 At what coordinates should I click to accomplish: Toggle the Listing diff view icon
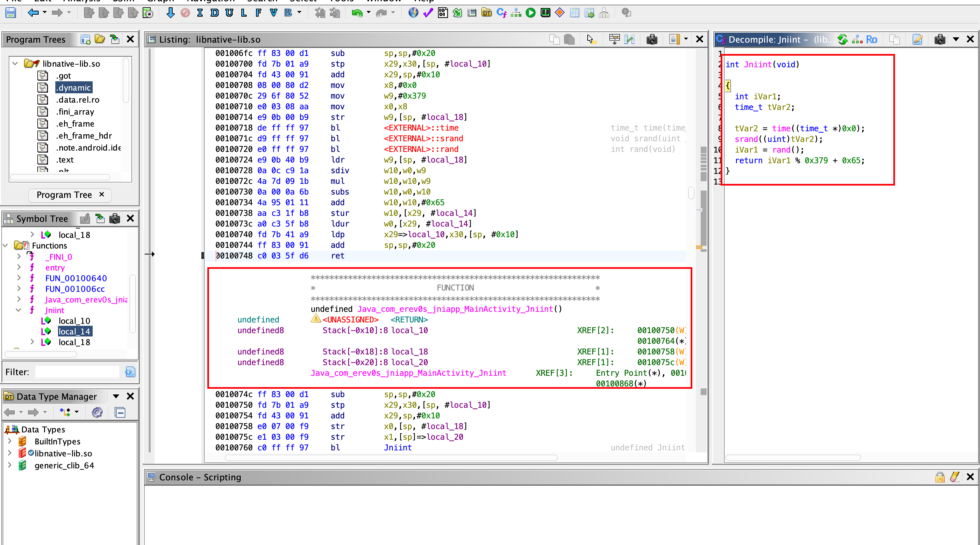(x=630, y=39)
